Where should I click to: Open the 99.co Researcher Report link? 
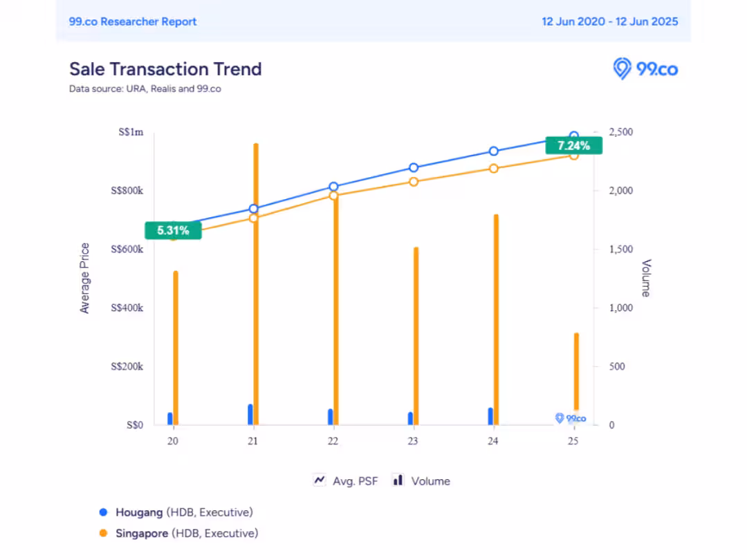pyautogui.click(x=132, y=21)
